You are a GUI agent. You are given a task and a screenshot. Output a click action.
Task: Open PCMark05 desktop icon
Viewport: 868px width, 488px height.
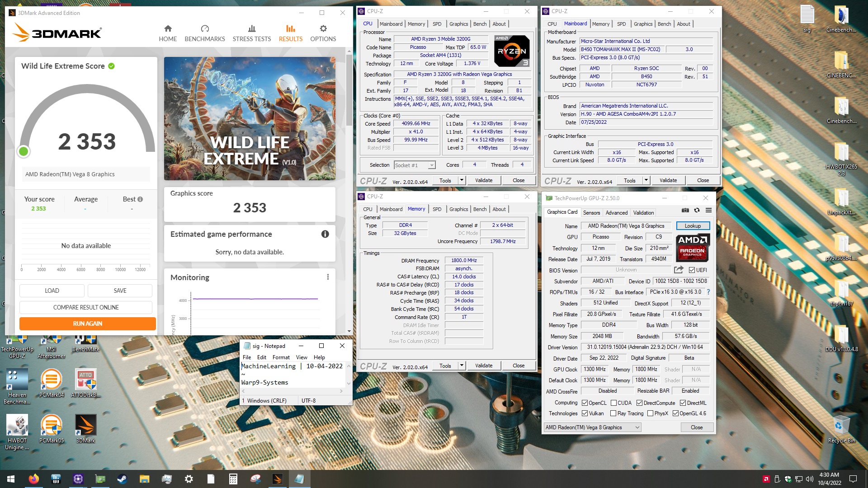click(x=52, y=428)
